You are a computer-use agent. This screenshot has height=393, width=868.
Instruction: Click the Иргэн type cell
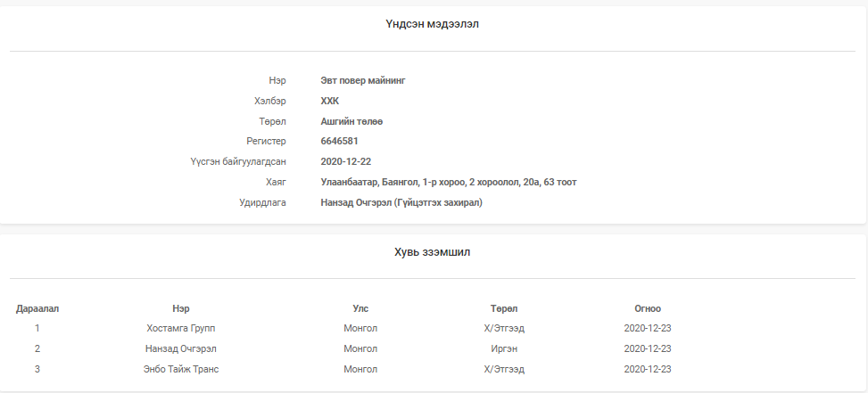pos(504,348)
